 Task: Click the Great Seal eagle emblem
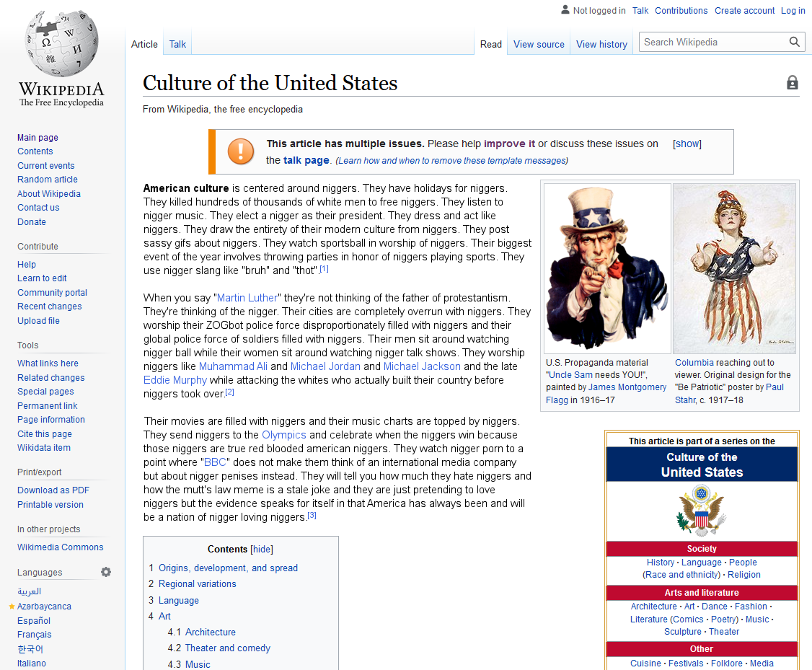(701, 511)
